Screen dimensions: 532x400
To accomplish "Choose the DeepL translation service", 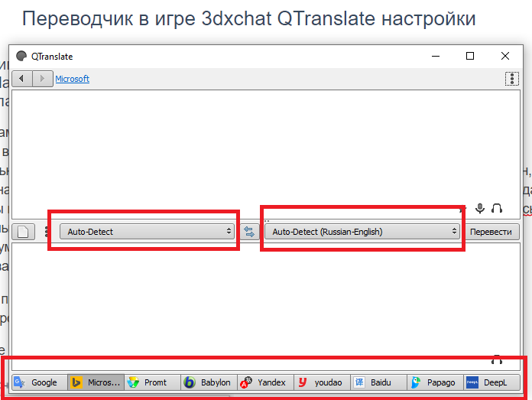I will point(491,382).
